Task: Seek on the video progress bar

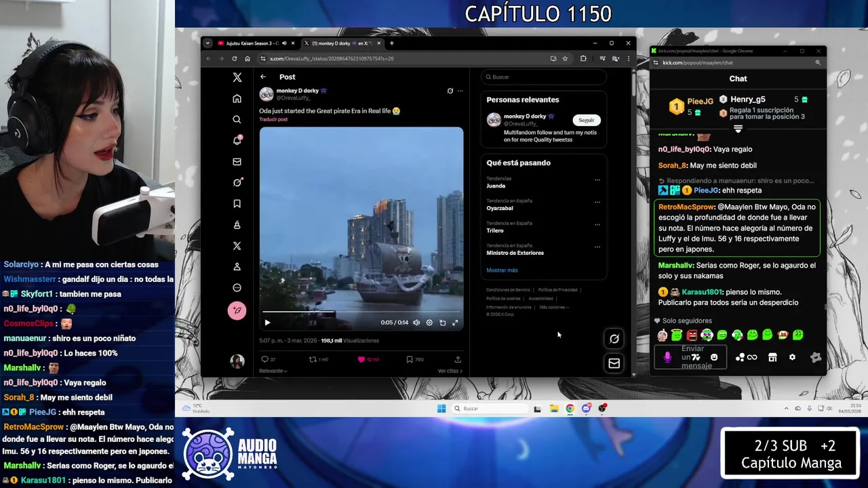Action: (x=361, y=312)
